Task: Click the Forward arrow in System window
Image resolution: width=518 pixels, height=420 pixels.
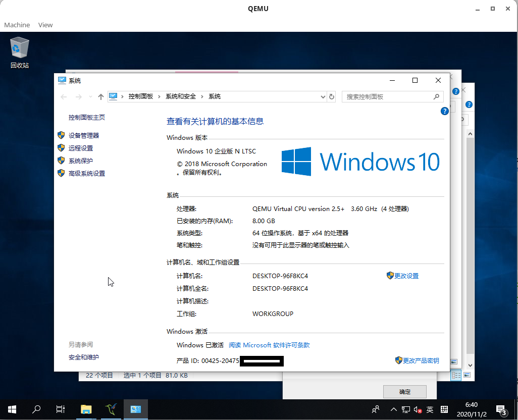Action: [79, 97]
